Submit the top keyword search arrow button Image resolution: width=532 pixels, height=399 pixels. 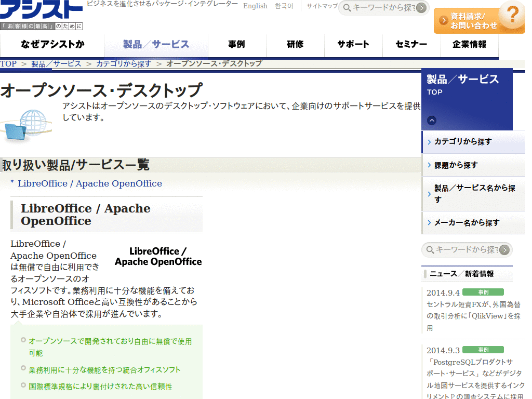pos(421,7)
